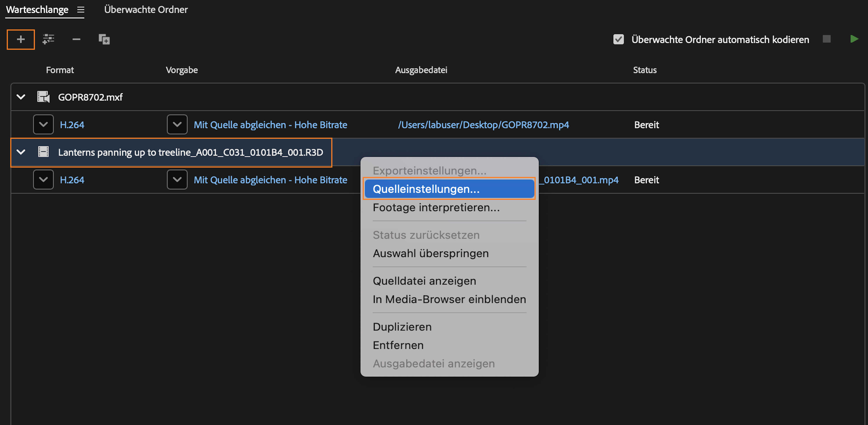Screen dimensions: 868x425
Task: Click Entfernen in the context menu
Action: point(398,345)
